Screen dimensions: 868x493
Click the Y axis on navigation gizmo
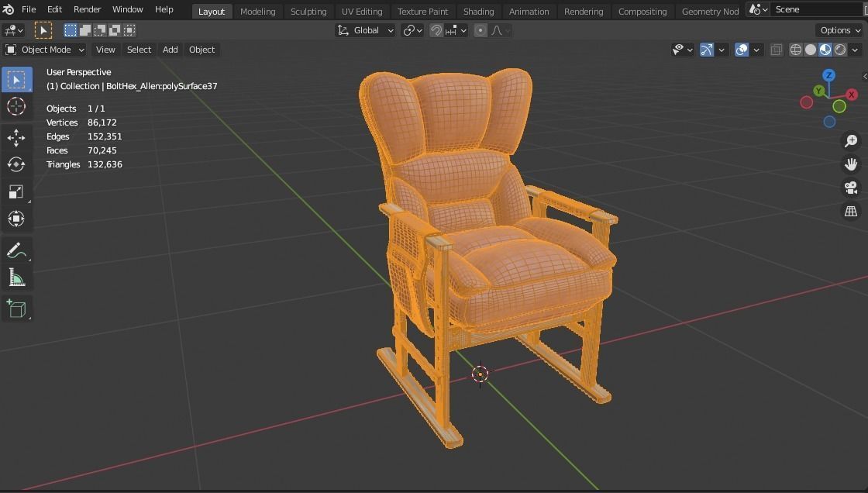point(818,91)
